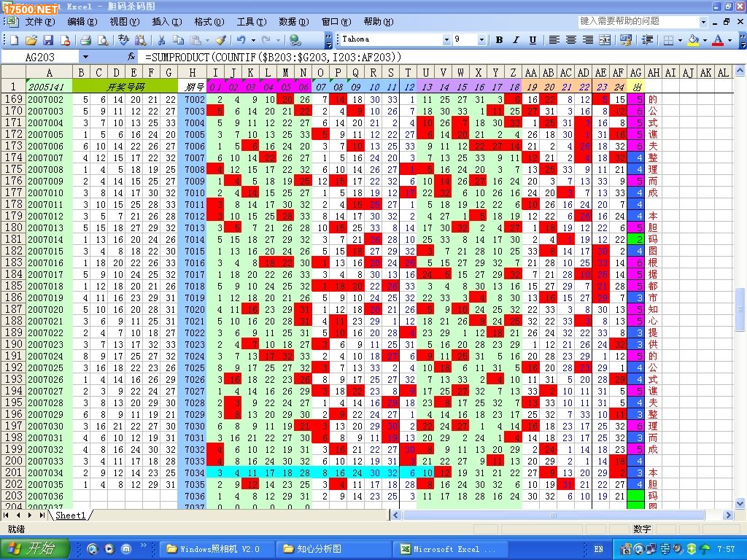The image size is (747, 560).
Task: Open the Font Color palette dropdown arrow
Action: pos(729,40)
